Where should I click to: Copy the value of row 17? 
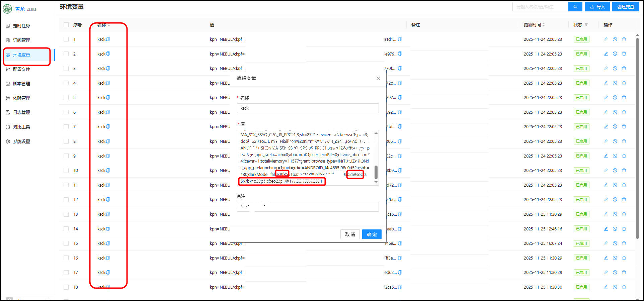(400, 272)
